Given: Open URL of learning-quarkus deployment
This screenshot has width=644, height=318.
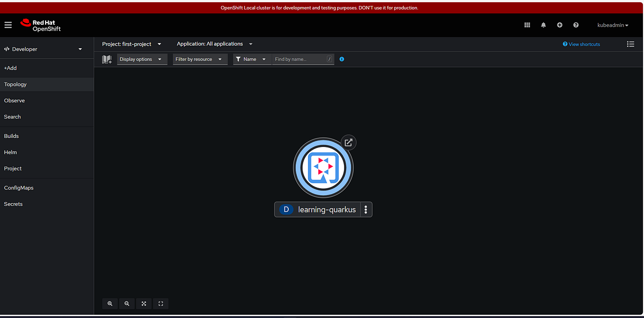Looking at the screenshot, I should [x=348, y=143].
